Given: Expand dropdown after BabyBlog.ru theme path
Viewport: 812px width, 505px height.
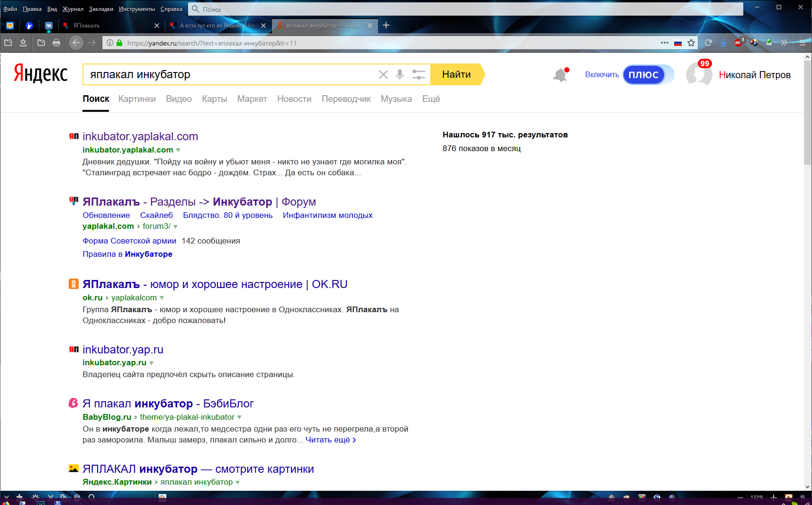Looking at the screenshot, I should click(239, 417).
